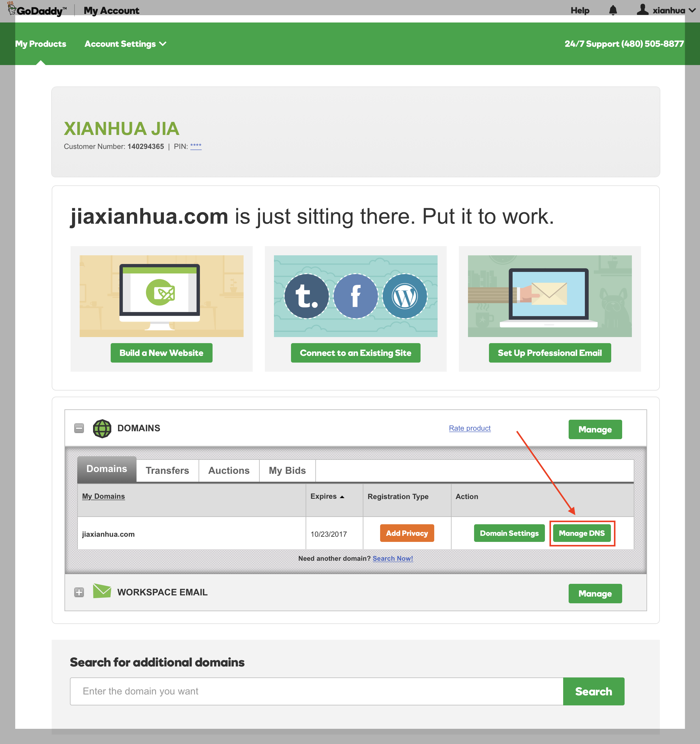Screen dimensions: 700x744
Task: Expand the Workspace Email section
Action: pyautogui.click(x=79, y=592)
